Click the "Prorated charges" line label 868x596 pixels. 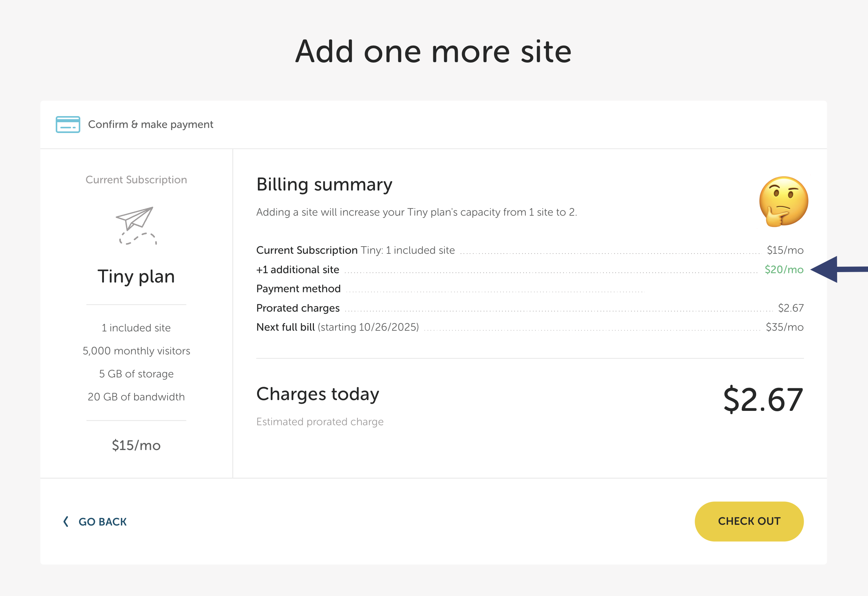[298, 308]
